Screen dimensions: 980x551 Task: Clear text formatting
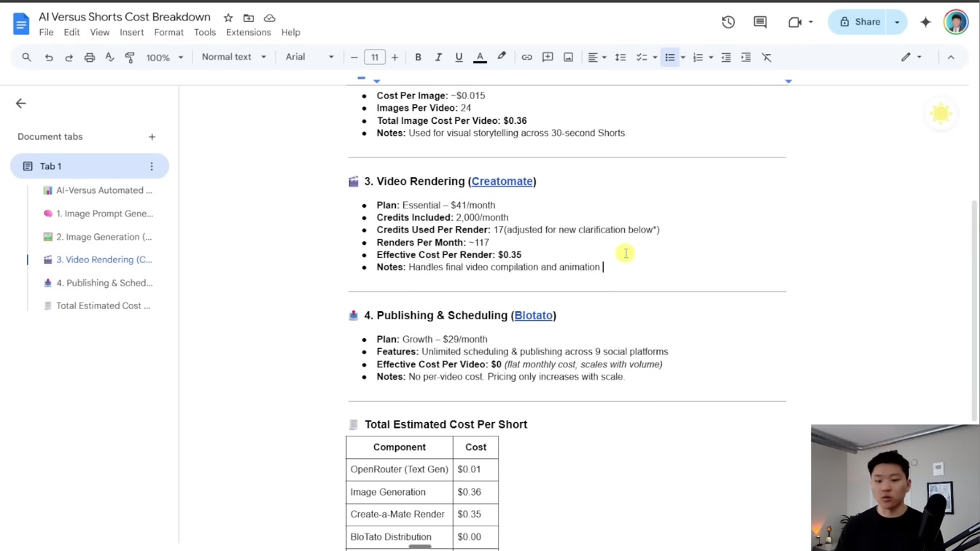pos(766,57)
